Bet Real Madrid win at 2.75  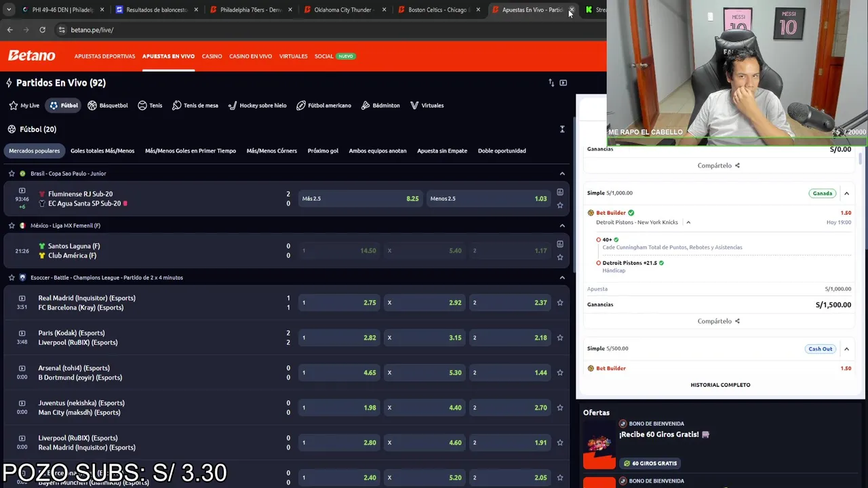[x=339, y=302]
